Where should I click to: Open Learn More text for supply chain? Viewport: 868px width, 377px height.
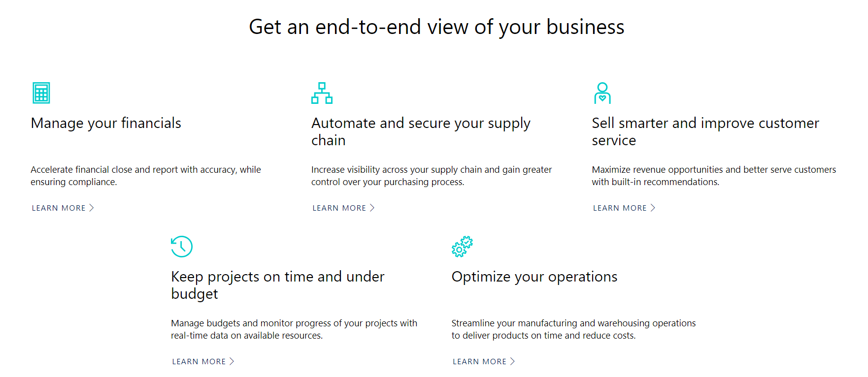(x=339, y=208)
